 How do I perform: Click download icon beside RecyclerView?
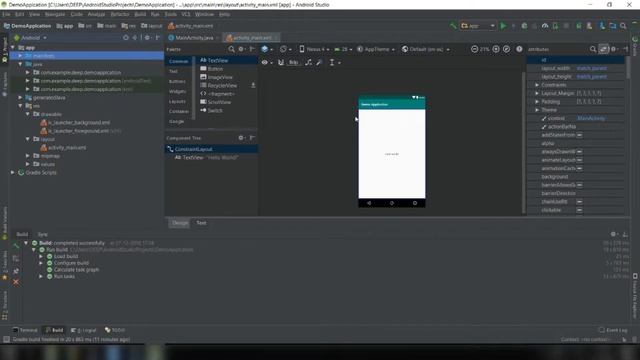tap(253, 85)
